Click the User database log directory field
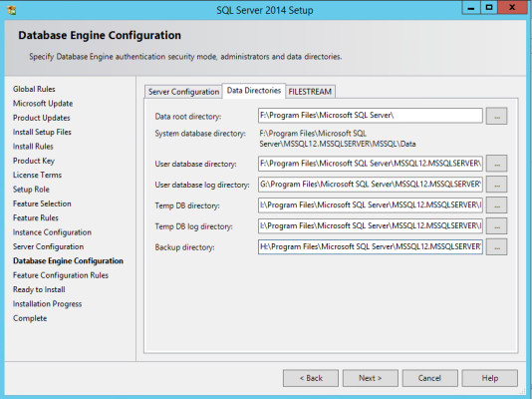Image resolution: width=532 pixels, height=399 pixels. click(x=371, y=185)
